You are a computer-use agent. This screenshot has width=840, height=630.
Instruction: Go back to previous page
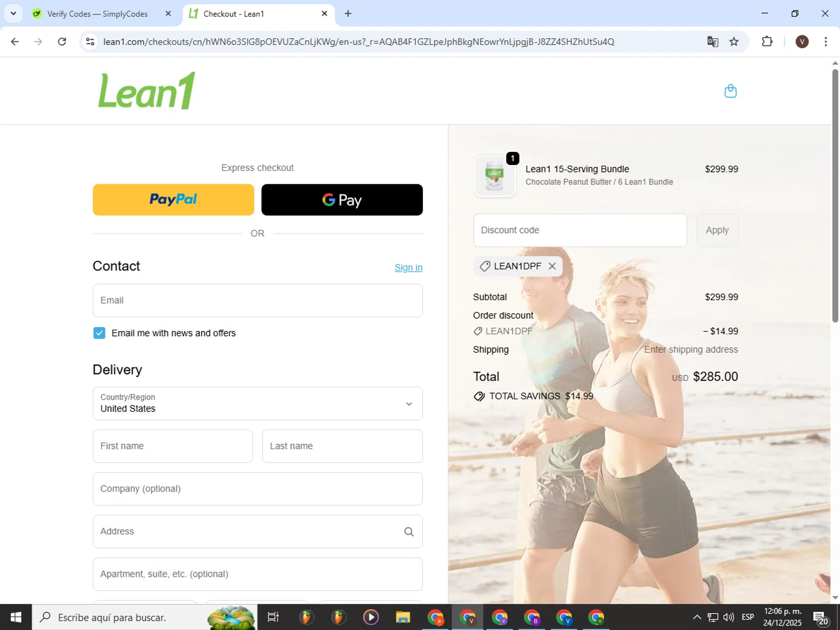click(x=15, y=41)
